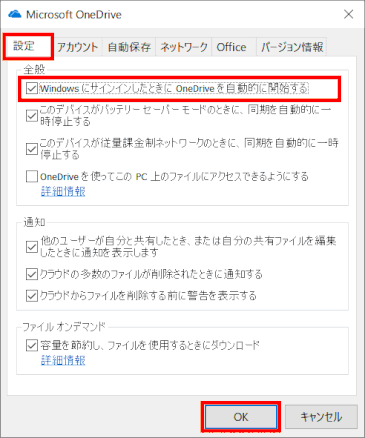Close the Microsoft OneDrive dialog
The image size is (365, 438).
point(349,14)
